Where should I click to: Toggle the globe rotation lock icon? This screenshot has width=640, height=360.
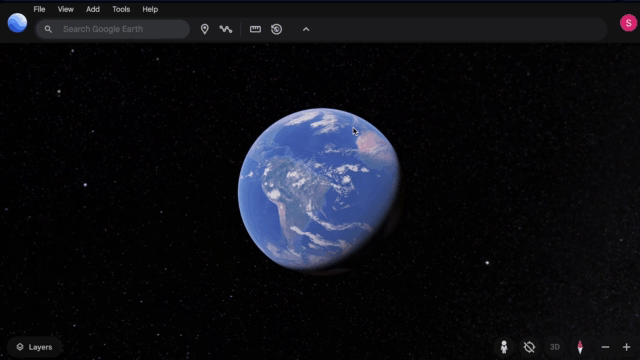tap(529, 347)
